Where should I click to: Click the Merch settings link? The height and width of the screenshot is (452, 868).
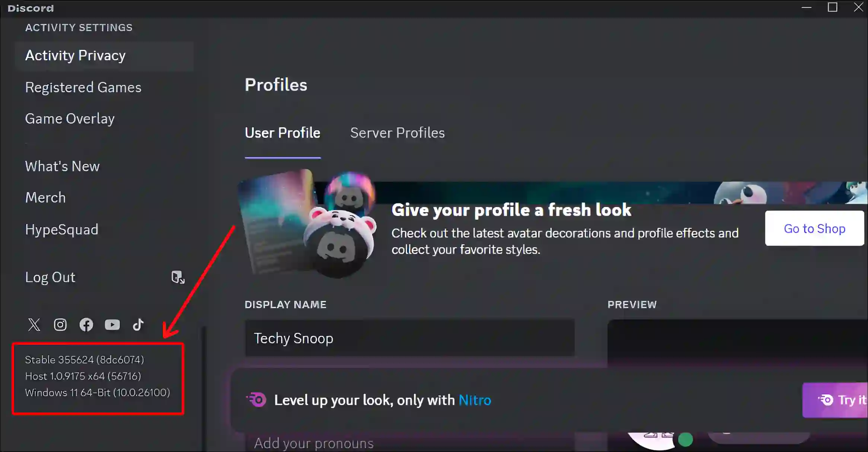45,197
